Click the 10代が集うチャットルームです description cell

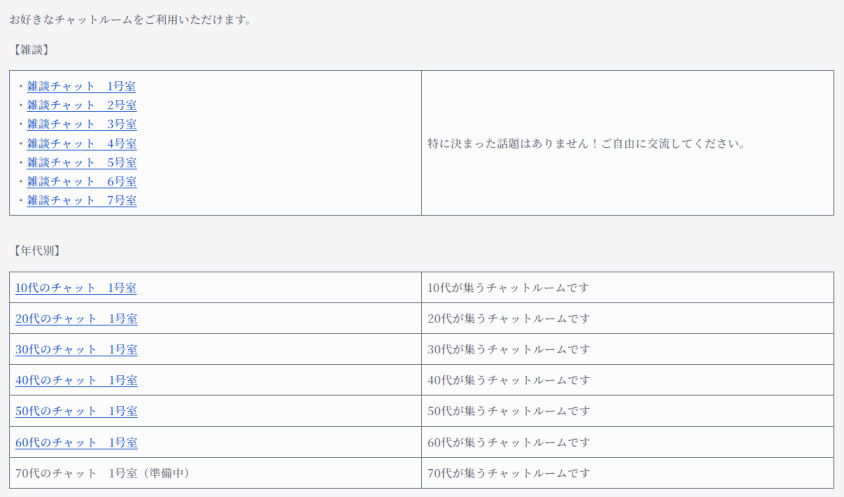click(627, 288)
